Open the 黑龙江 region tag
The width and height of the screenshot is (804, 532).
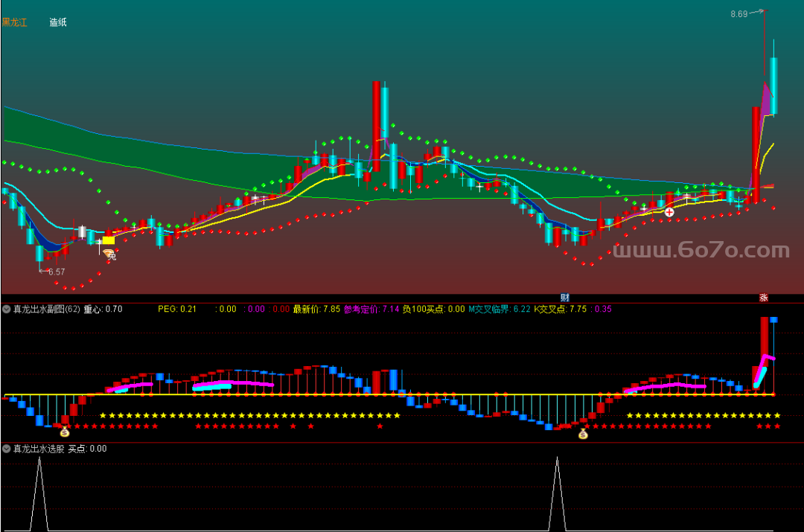point(14,22)
